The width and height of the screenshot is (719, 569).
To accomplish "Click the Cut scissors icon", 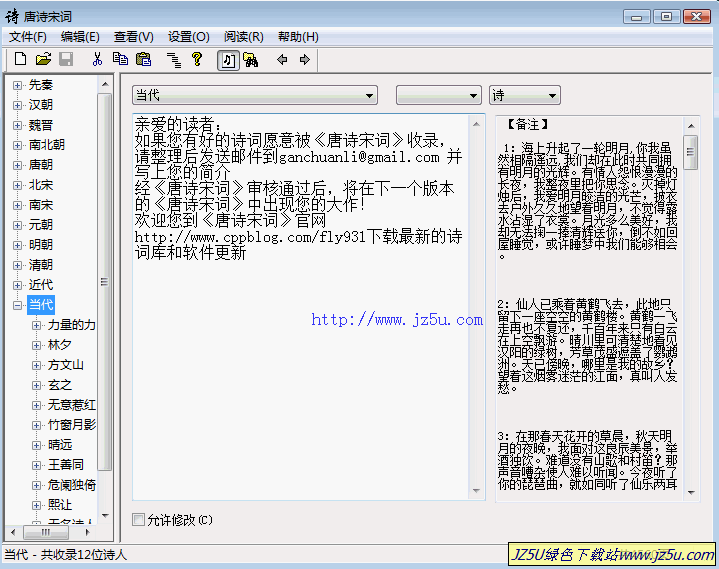I will pos(97,60).
